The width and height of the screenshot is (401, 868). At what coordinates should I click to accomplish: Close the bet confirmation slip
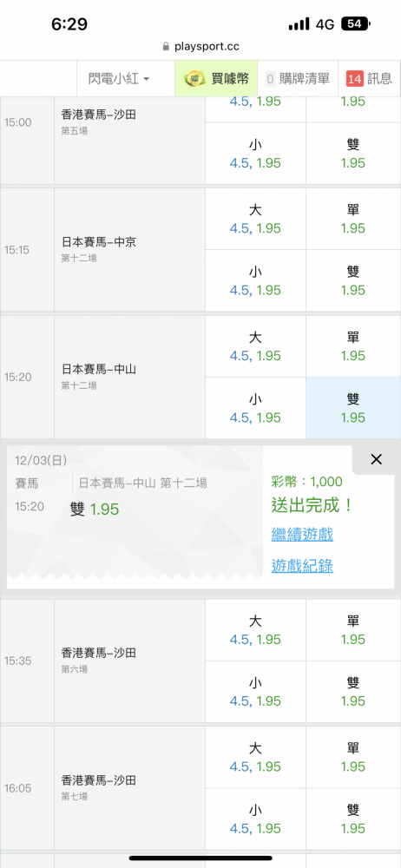pyautogui.click(x=376, y=459)
